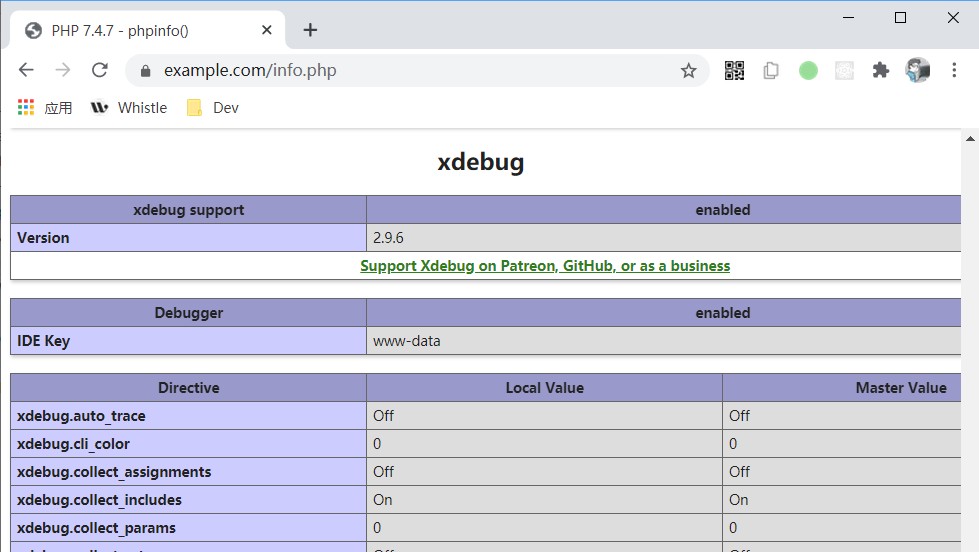Viewport: 979px width, 552px height.
Task: Maximize the browser window
Action: [900, 17]
